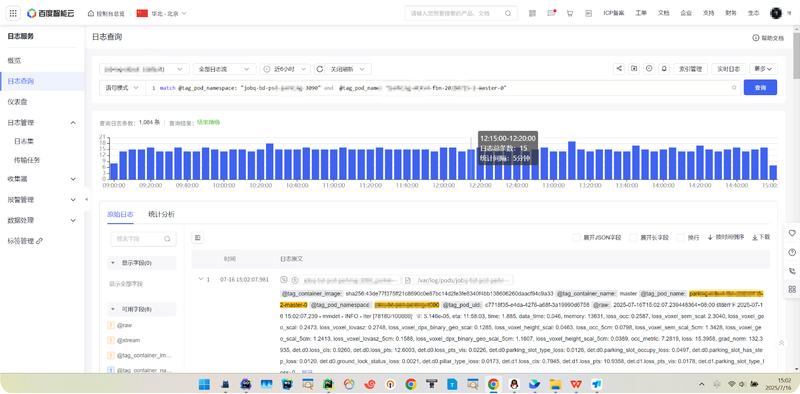Click the @raw field in available fields
800x394 pixels.
(124, 325)
